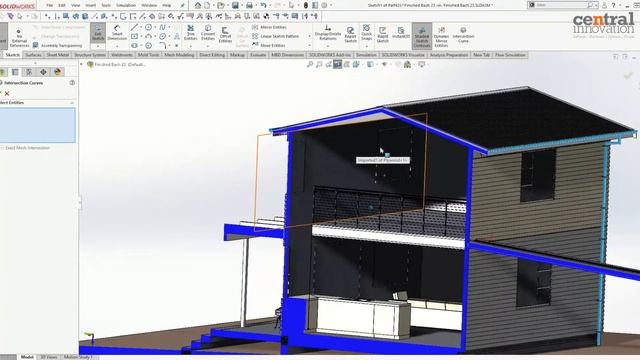Switch to the Weldments tab

coord(122,55)
